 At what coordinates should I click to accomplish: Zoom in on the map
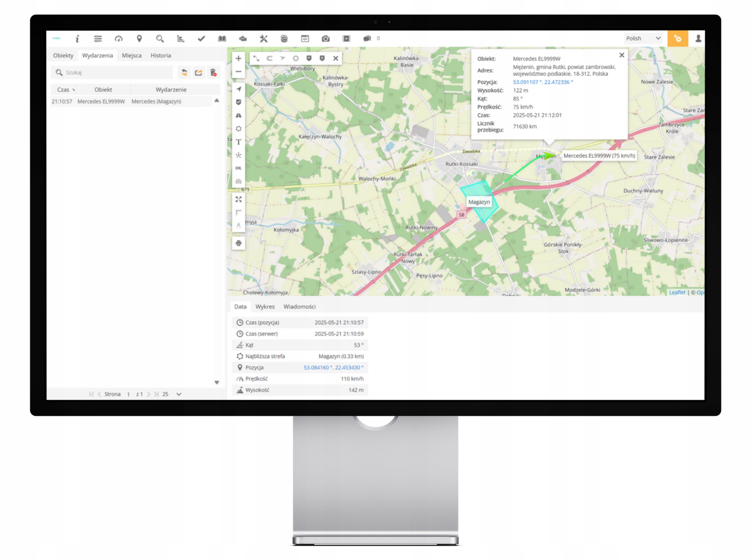[239, 58]
